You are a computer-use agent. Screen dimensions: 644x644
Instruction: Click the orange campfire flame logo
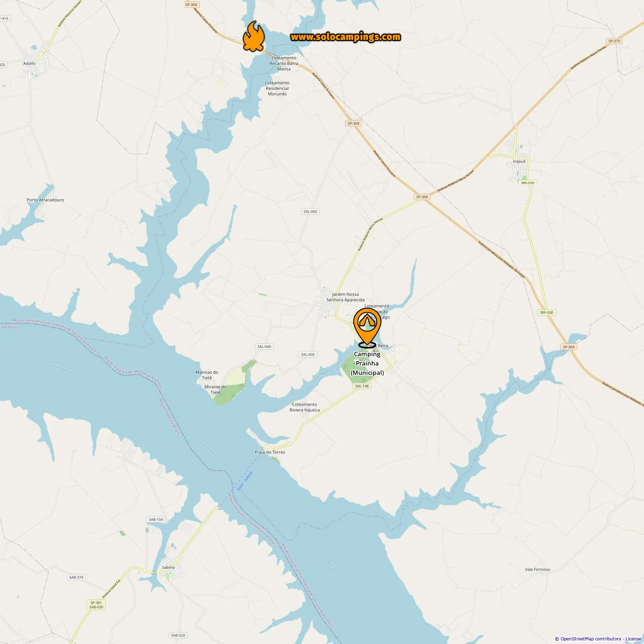click(x=254, y=36)
